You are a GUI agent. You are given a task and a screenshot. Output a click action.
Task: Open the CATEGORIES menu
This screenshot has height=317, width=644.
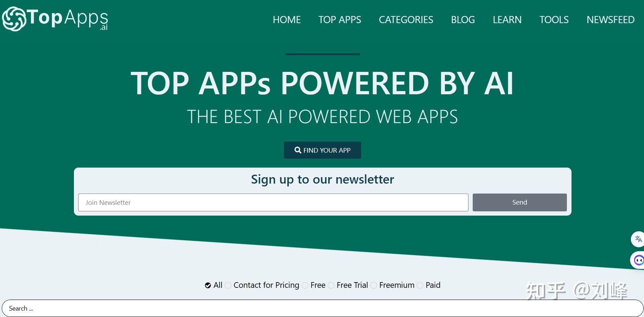[x=406, y=20]
